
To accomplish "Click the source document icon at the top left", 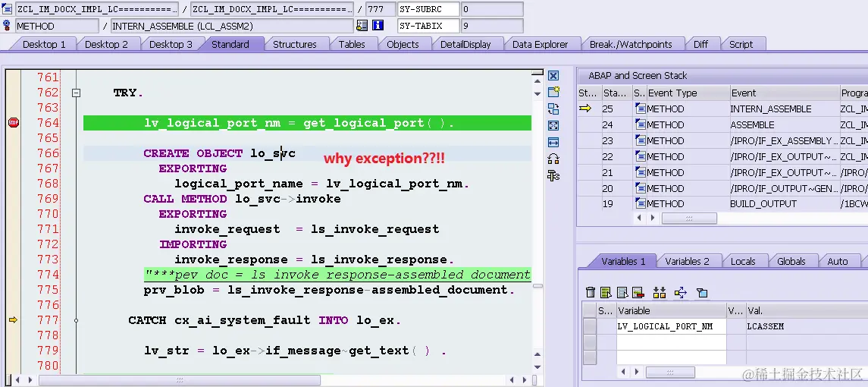I will 7,9.
